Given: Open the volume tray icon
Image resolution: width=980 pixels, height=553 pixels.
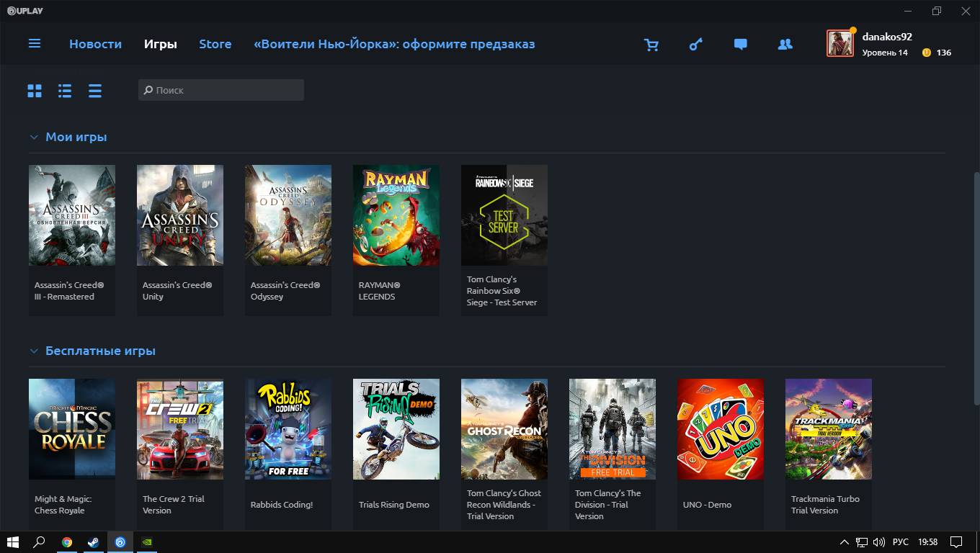Looking at the screenshot, I should (878, 541).
